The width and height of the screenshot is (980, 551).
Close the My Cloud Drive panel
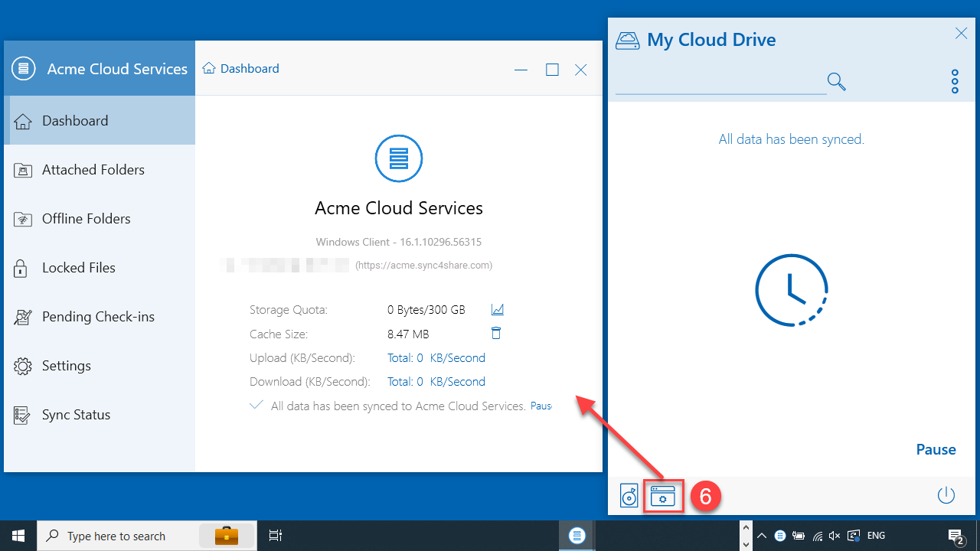tap(962, 33)
